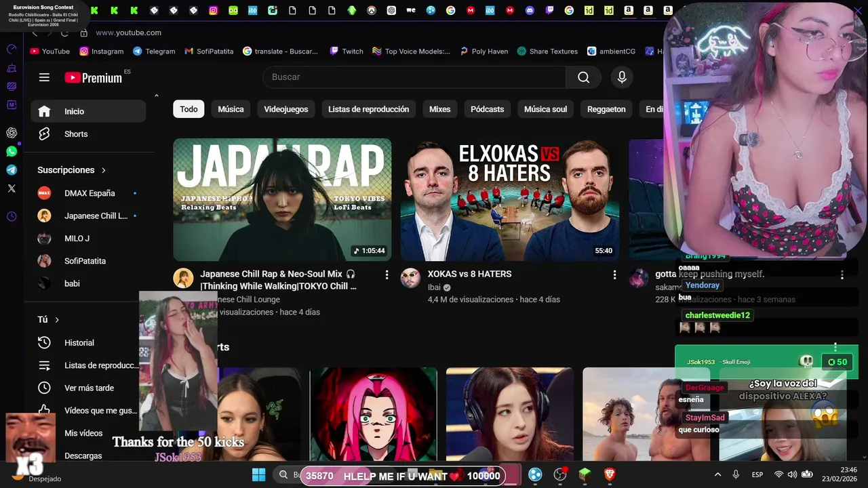Image resolution: width=868 pixels, height=488 pixels.
Task: Click the magnifier search button
Action: pyautogui.click(x=583, y=77)
